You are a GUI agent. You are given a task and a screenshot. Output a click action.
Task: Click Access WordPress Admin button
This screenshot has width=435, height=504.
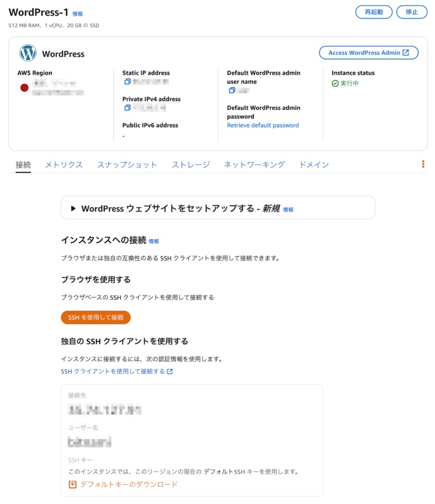point(368,53)
